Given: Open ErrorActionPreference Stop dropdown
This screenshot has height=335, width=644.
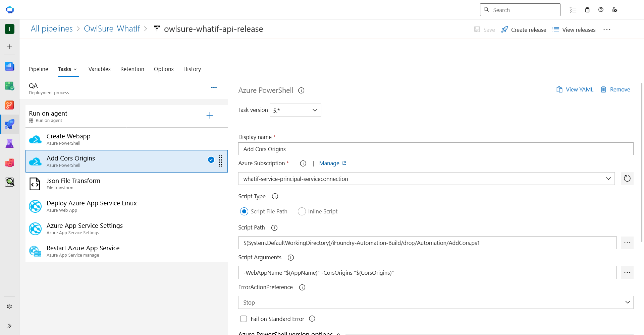Looking at the screenshot, I should (x=436, y=303).
